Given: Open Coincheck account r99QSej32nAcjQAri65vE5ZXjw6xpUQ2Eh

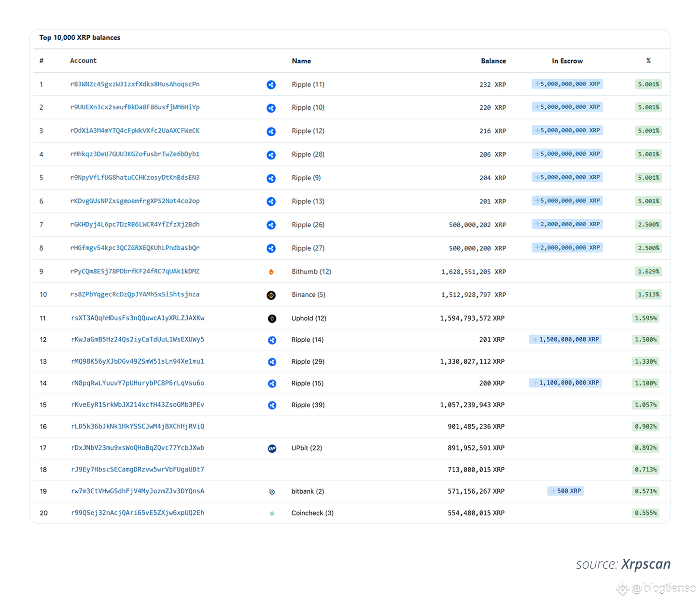Looking at the screenshot, I should [138, 513].
